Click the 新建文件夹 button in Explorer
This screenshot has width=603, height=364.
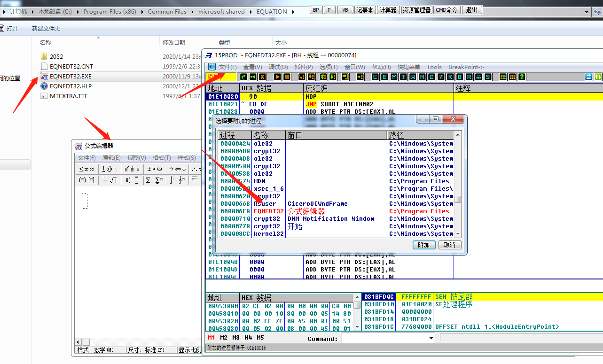click(46, 29)
